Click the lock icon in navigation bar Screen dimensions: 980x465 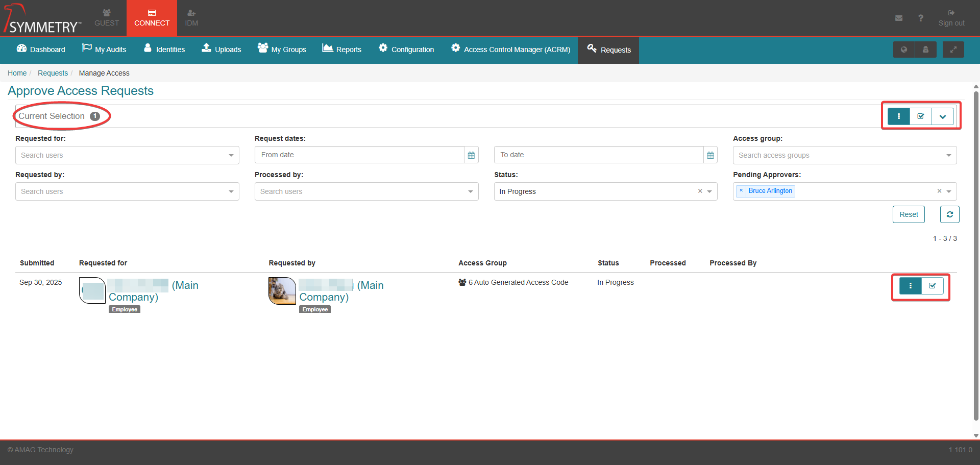coord(925,50)
